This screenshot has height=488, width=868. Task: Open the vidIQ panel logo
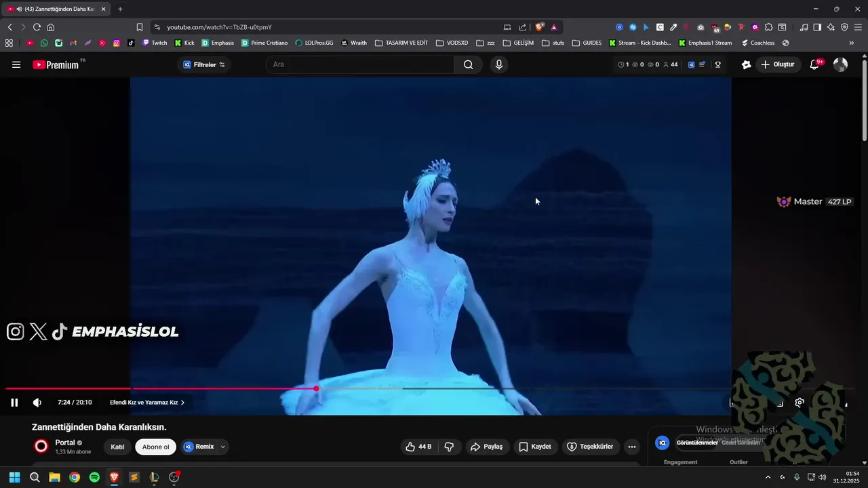pos(663,443)
